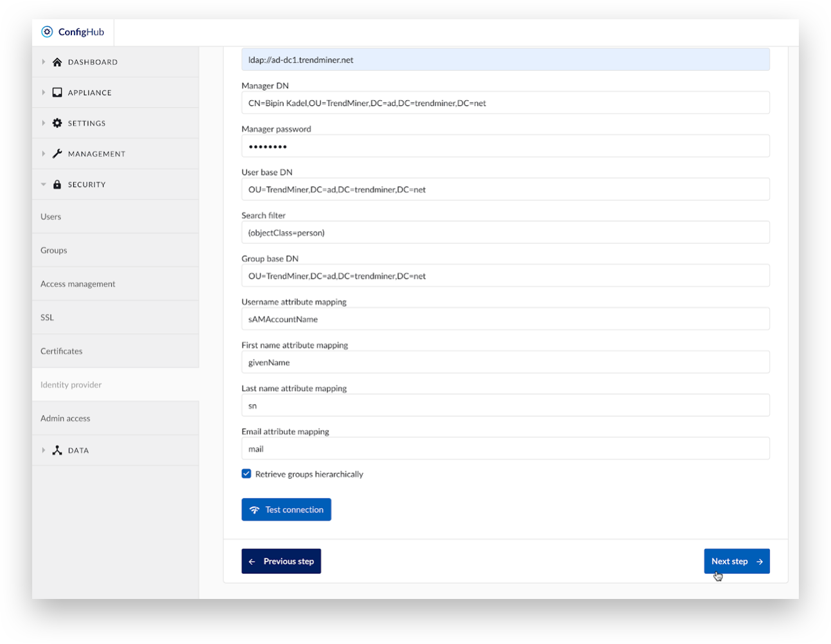This screenshot has height=644, width=831.
Task: Open Admin access page
Action: [115, 418]
